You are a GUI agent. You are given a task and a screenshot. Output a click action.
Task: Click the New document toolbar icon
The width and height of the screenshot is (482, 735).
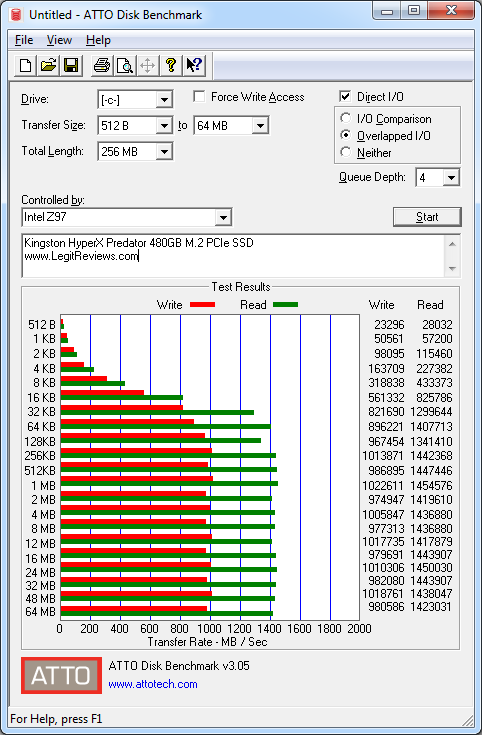coord(25,65)
